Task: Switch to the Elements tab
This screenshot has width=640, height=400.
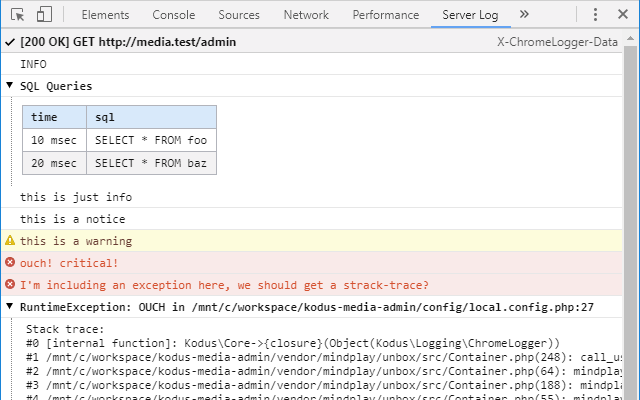Action: tap(105, 15)
